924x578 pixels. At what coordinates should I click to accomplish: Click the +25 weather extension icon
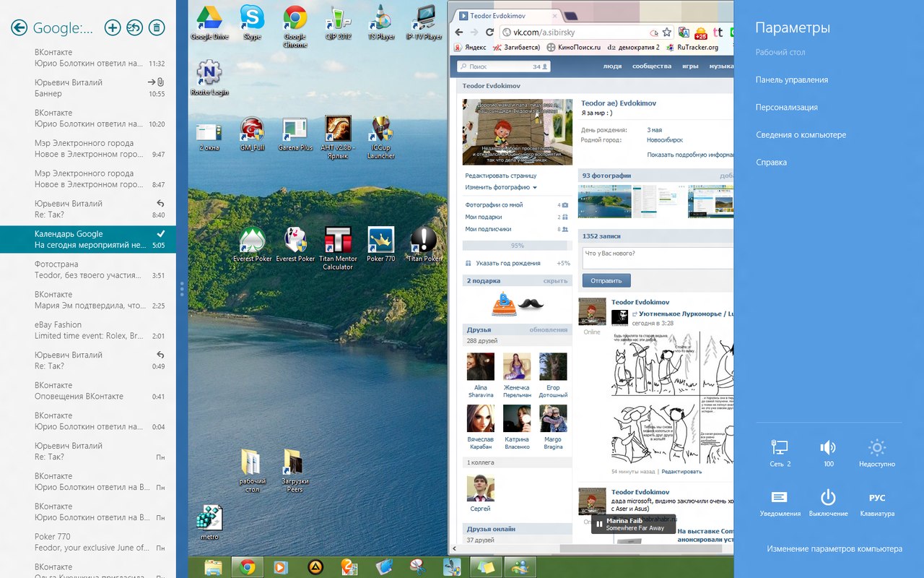(x=700, y=33)
